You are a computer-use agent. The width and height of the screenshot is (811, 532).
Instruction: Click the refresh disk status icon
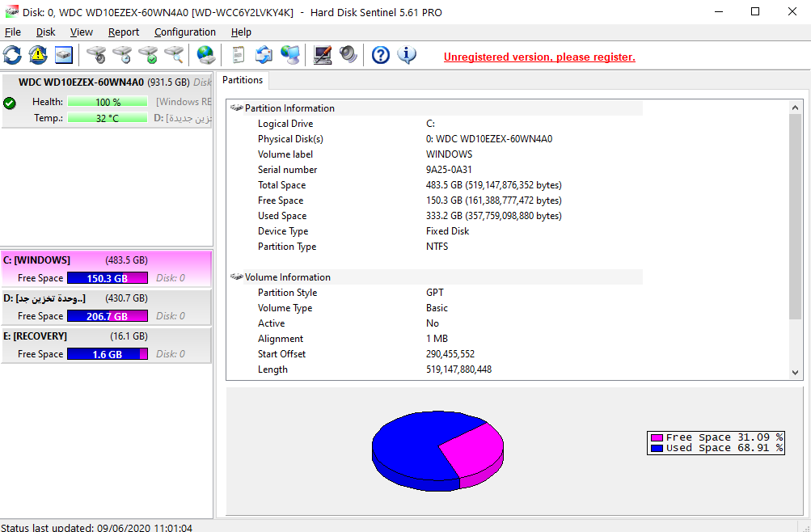(13, 55)
